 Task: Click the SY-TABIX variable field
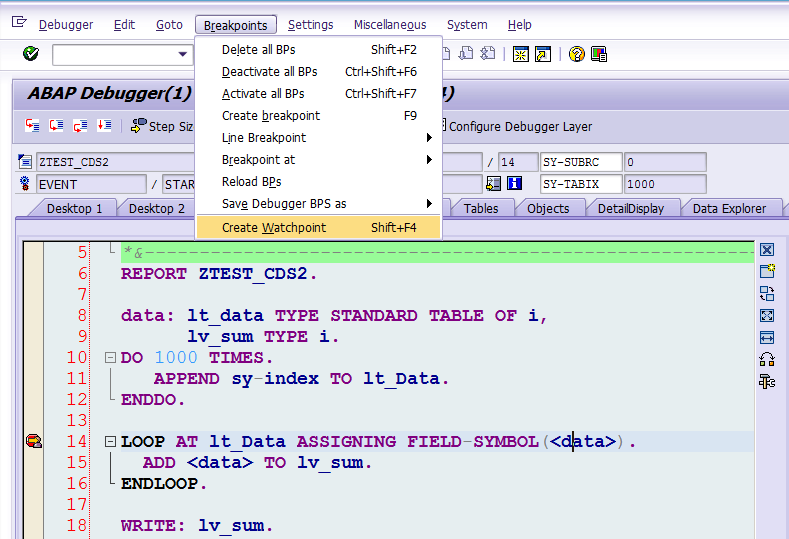581,184
